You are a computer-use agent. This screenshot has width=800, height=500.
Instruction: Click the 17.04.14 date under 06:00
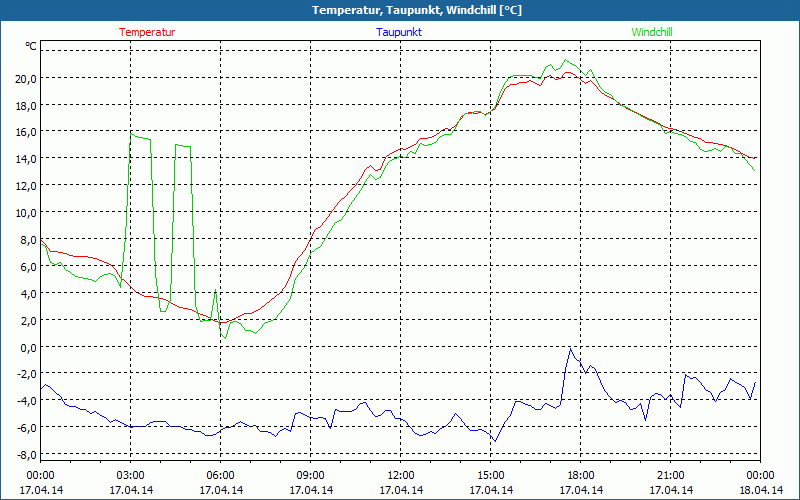[221, 490]
